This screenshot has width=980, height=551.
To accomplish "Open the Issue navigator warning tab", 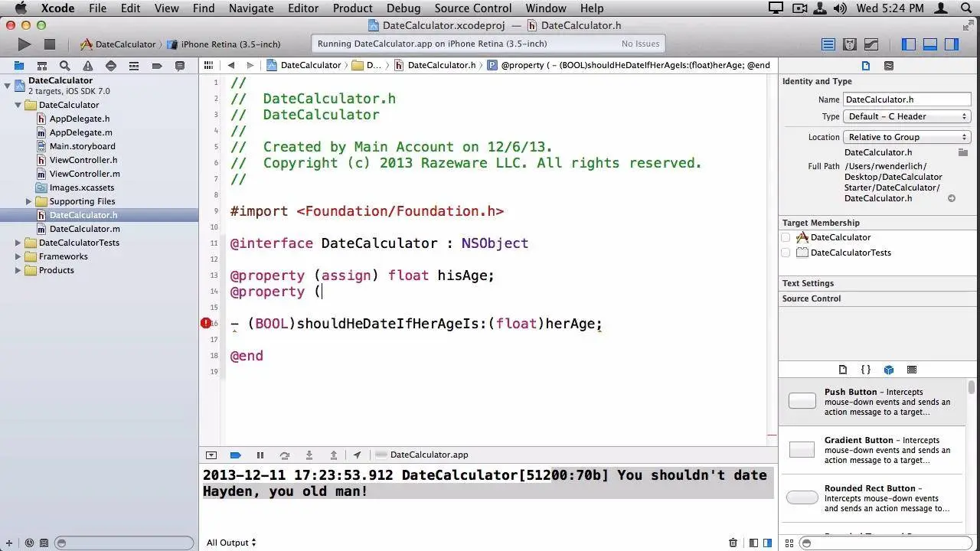I will click(x=88, y=66).
